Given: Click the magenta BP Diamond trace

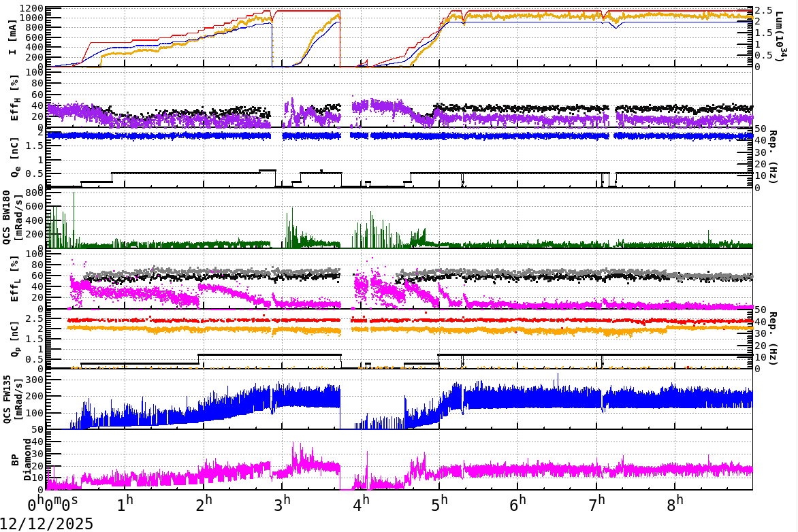Looking at the screenshot, I should (545, 469).
